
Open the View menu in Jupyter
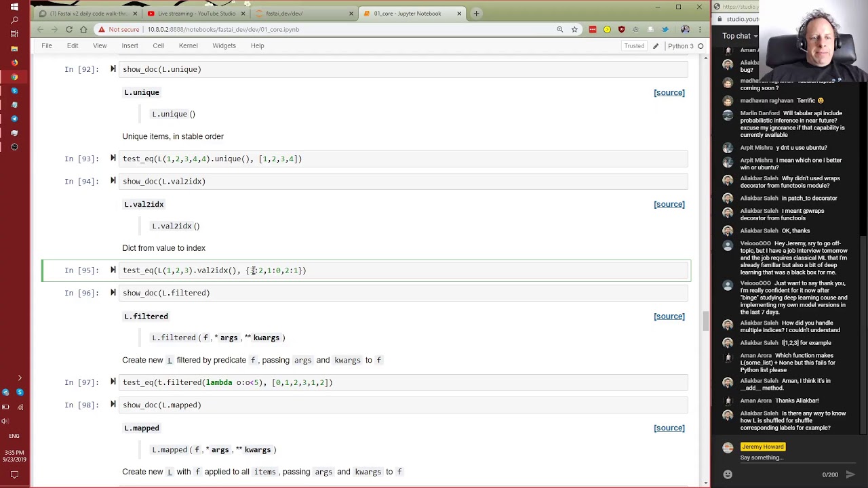(100, 46)
